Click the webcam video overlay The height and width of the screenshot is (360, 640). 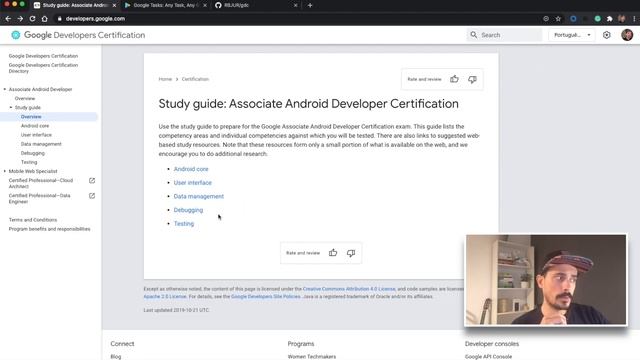point(546,280)
